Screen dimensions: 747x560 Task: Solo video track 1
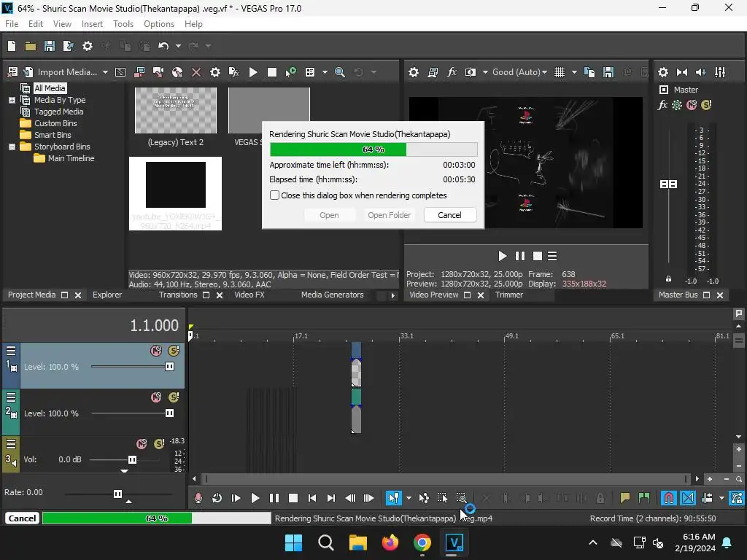point(174,351)
